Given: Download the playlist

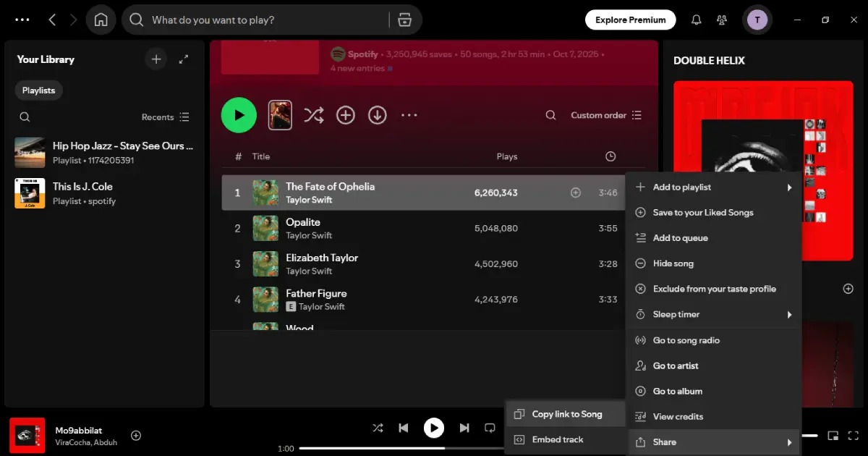Looking at the screenshot, I should coord(378,114).
